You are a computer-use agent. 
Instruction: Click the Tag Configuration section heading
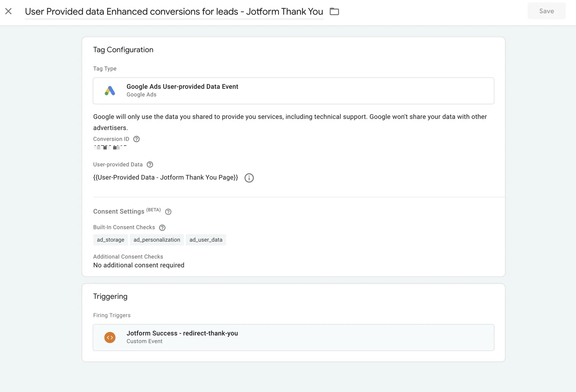tap(123, 50)
